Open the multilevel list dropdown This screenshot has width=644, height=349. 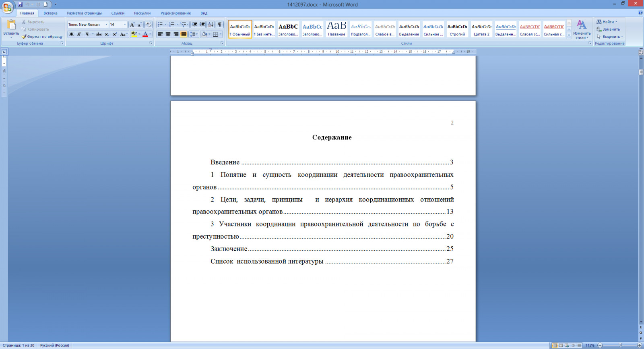pyautogui.click(x=188, y=25)
